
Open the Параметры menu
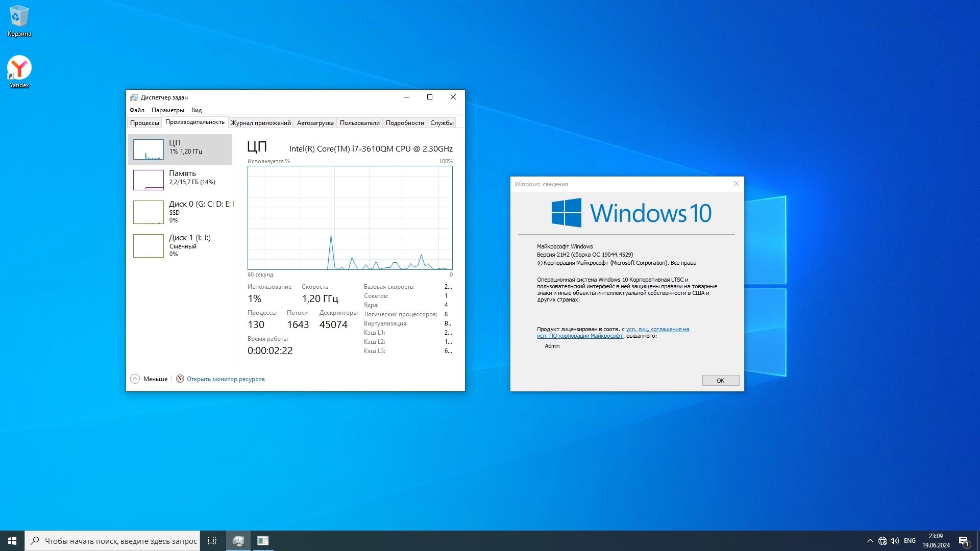click(x=167, y=110)
